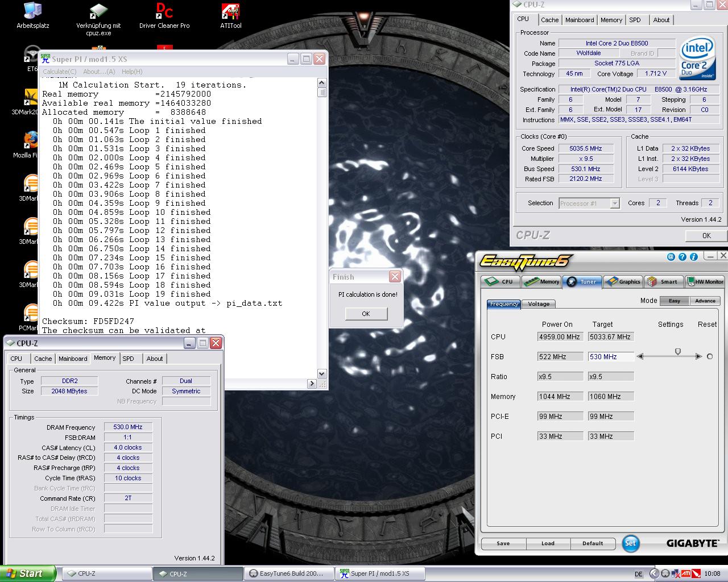Select Advance mode in EasyTune6
This screenshot has height=582, width=728.
(x=705, y=301)
